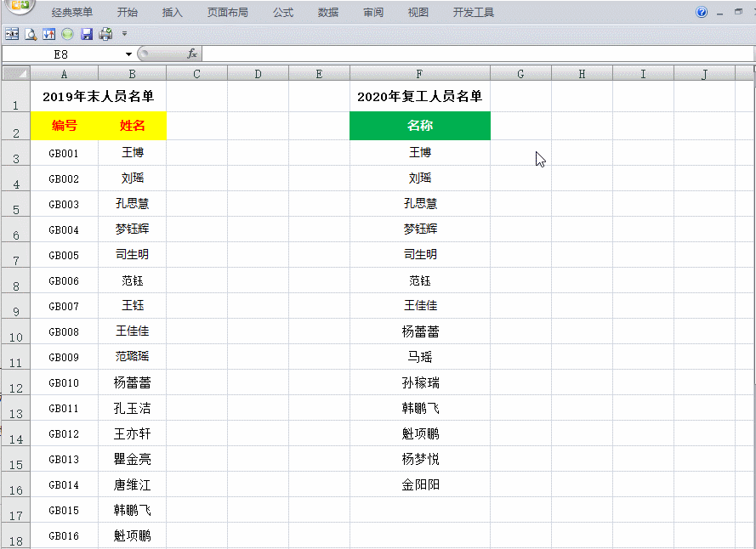Open the Name Box dropdown arrow
Viewport: 756px width, 549px height.
coord(128,54)
